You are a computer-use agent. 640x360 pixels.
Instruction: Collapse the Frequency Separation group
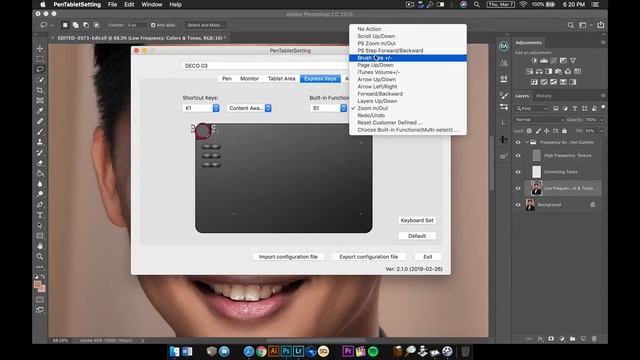[527, 142]
